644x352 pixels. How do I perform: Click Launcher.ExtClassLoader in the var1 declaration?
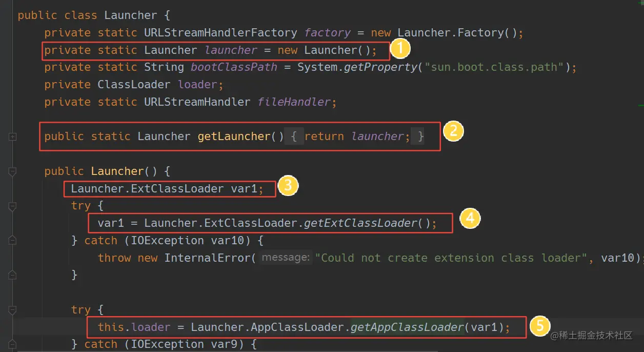[147, 189]
